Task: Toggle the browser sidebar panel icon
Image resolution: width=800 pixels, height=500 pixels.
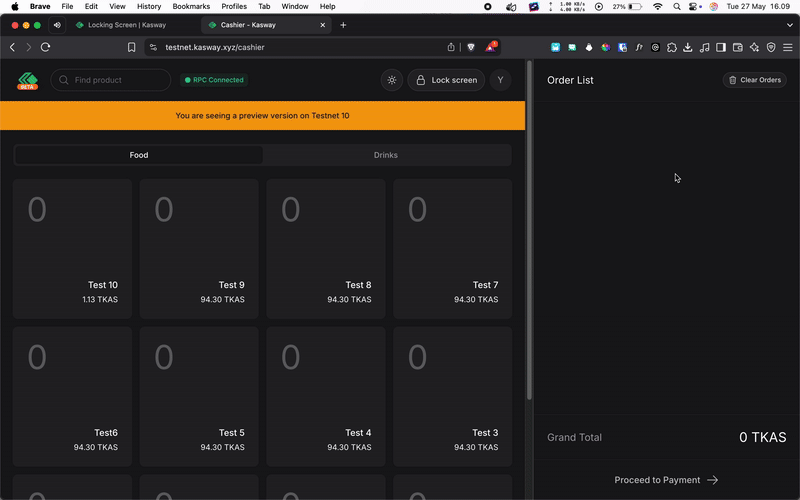Action: [x=721, y=47]
